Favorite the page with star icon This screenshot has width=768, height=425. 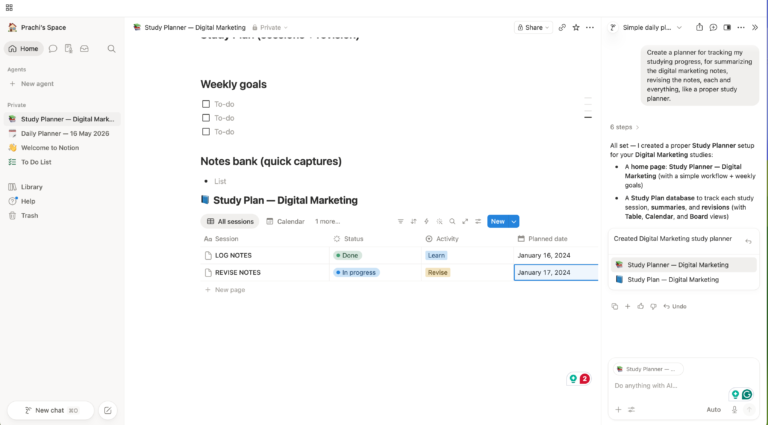click(576, 27)
